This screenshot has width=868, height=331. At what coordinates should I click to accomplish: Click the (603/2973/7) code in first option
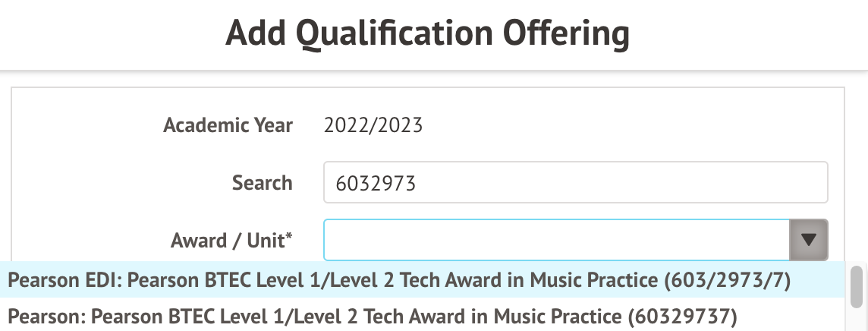point(727,281)
